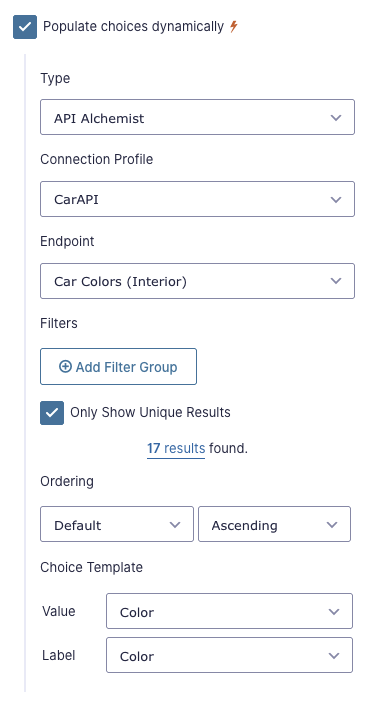This screenshot has width=367, height=706.
Task: Click the chevron arrow on Connection Profile dropdown
Action: [335, 199]
